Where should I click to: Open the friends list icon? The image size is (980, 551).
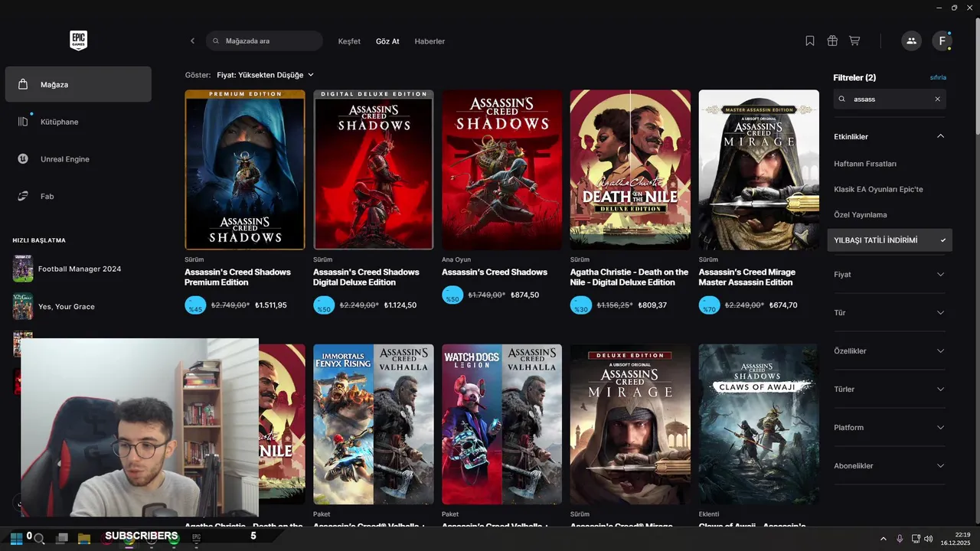pyautogui.click(x=911, y=41)
